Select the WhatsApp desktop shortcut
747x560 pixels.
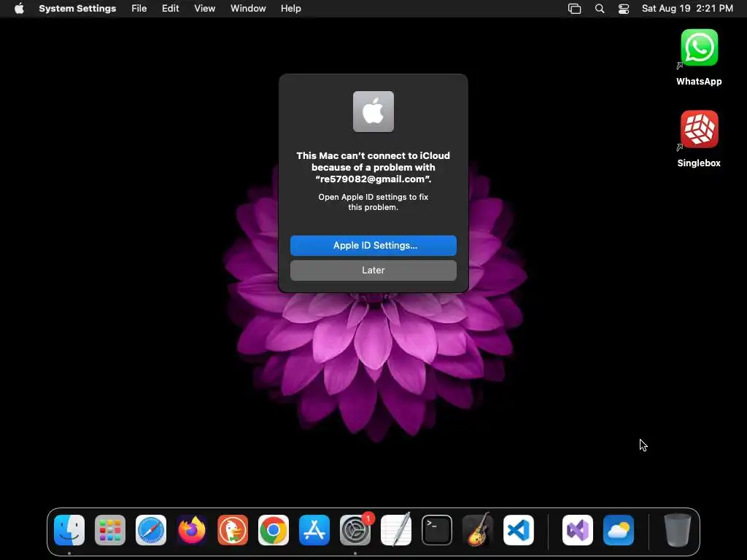[699, 58]
